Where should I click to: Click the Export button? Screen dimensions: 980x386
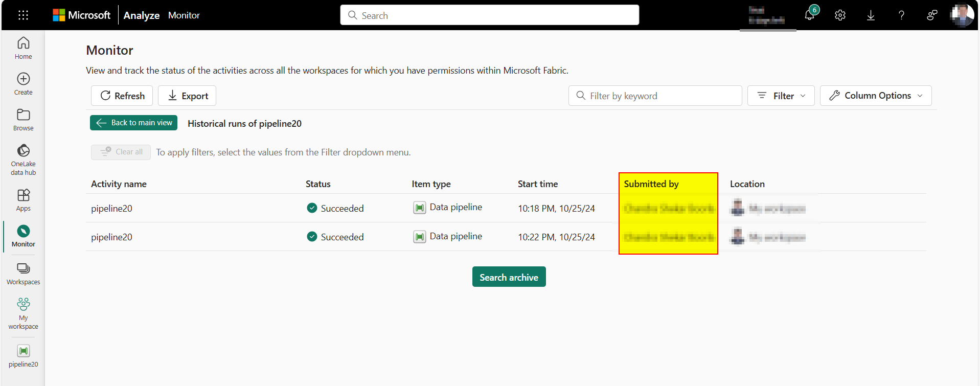point(187,96)
